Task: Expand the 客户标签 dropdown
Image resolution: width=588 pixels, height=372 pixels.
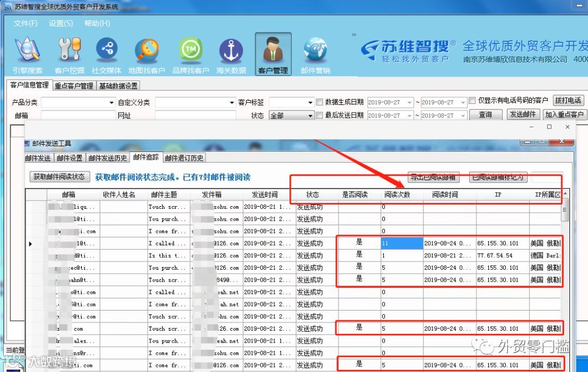Action: point(310,102)
